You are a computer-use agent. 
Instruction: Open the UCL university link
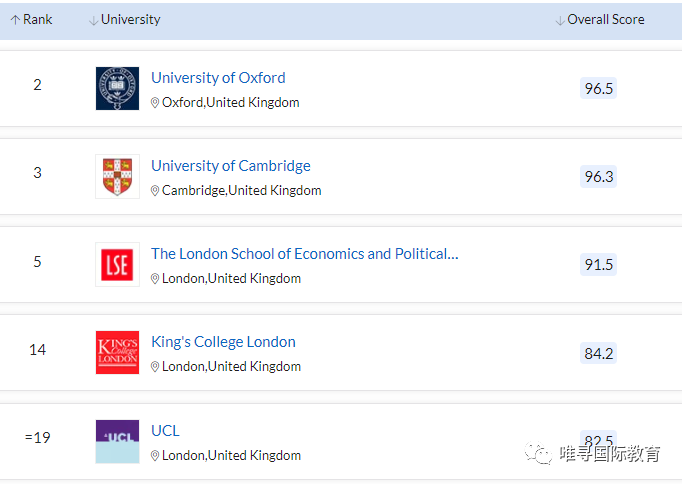pyautogui.click(x=165, y=431)
